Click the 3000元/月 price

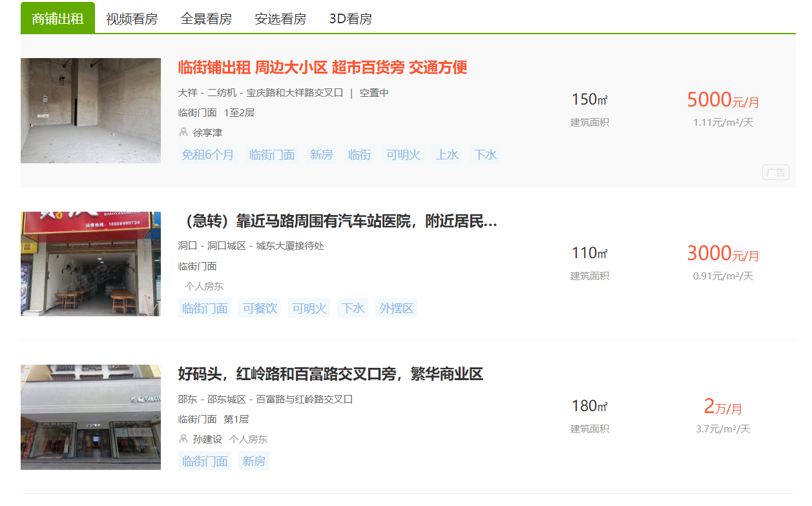[x=723, y=254]
